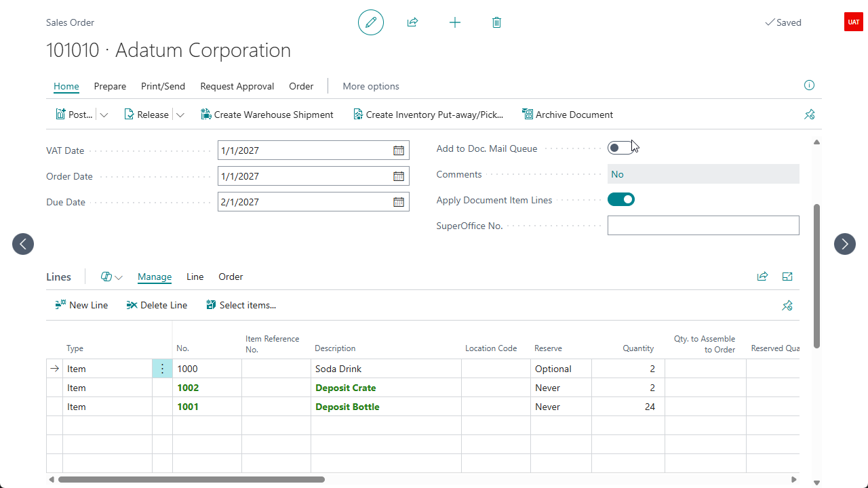Click the horizontal scrollbar of lines grid
Screen dimensions: 868x488
point(191,479)
